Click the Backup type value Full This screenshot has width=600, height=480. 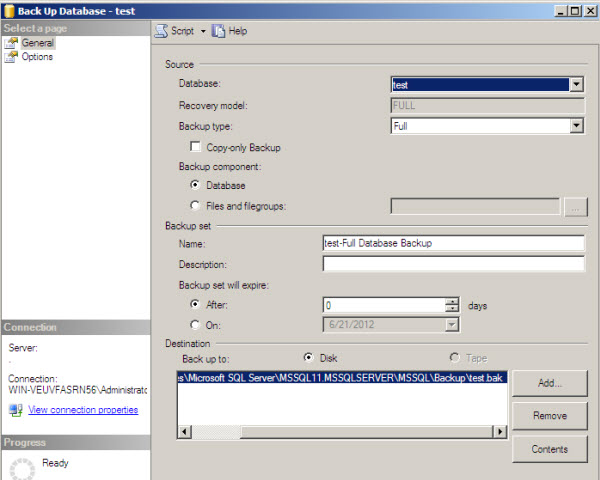[480, 126]
